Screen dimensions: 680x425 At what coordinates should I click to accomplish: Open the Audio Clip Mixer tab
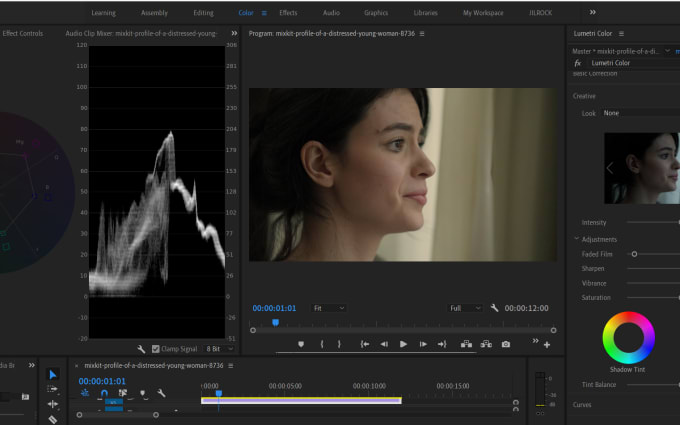(x=141, y=33)
